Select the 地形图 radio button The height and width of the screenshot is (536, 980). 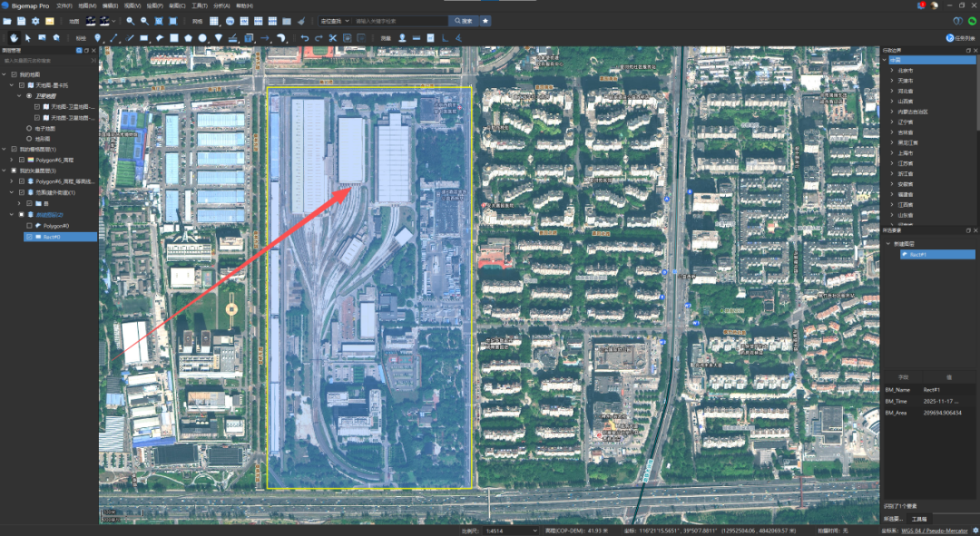(29, 139)
